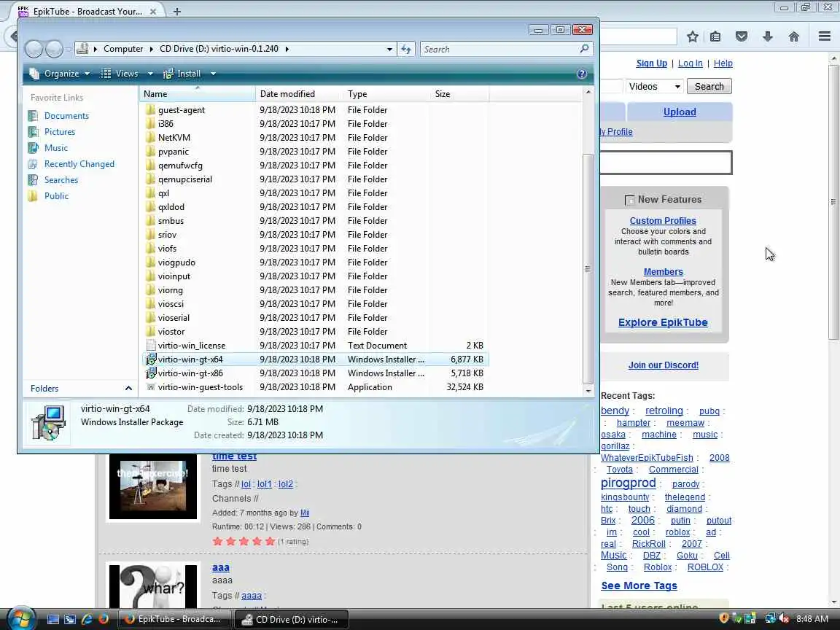Select virtio-win_license text document

[x=191, y=346]
